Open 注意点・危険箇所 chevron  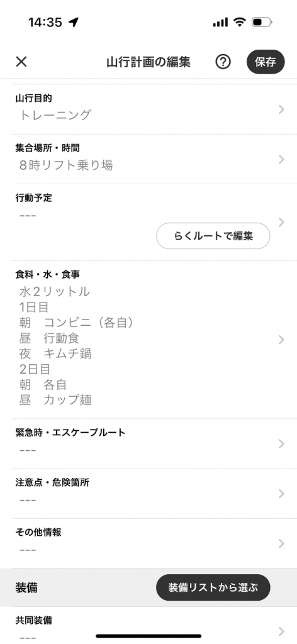coord(281,494)
